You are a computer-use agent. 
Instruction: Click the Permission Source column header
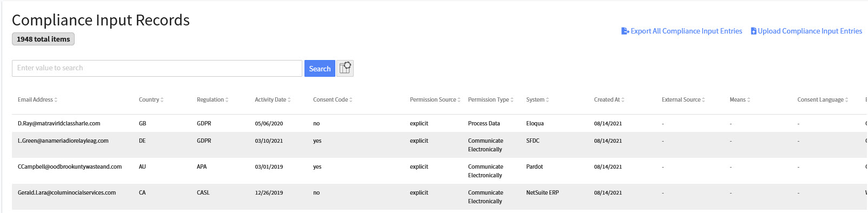[433, 100]
